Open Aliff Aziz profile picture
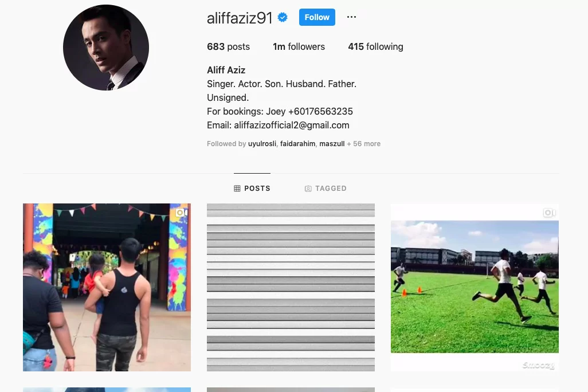The width and height of the screenshot is (588, 392). (x=106, y=47)
